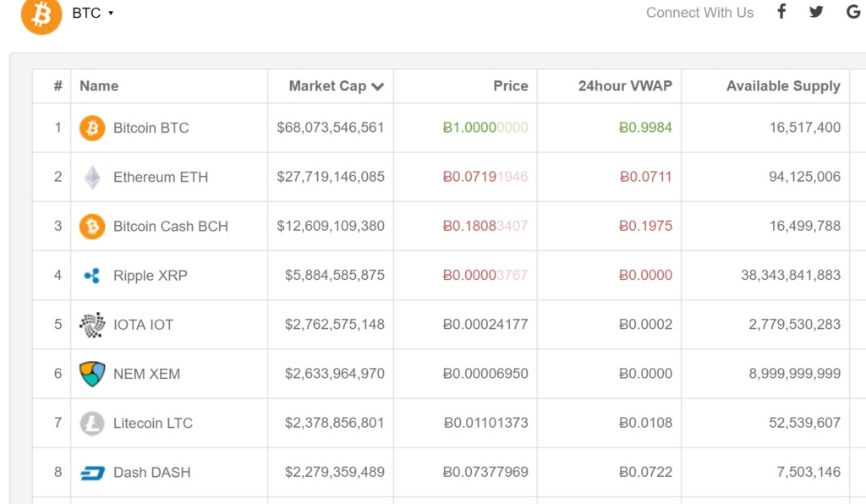This screenshot has width=866, height=504.
Task: Click IOTA VWAP value Ƀ0.0002
Action: point(645,324)
